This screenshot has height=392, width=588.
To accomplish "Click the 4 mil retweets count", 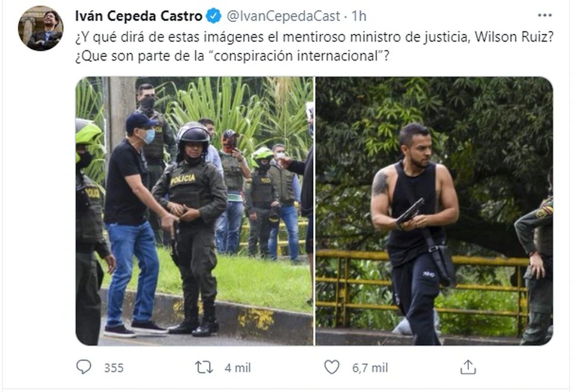I will pos(238,368).
